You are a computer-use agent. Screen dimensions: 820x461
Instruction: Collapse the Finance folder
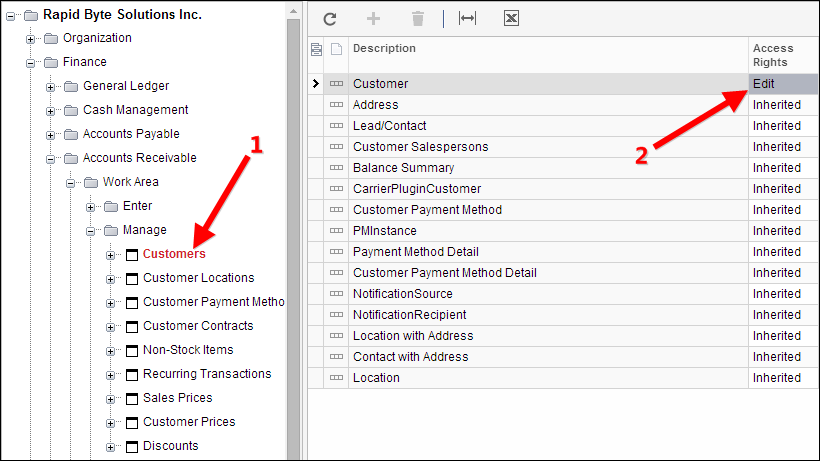coord(30,63)
